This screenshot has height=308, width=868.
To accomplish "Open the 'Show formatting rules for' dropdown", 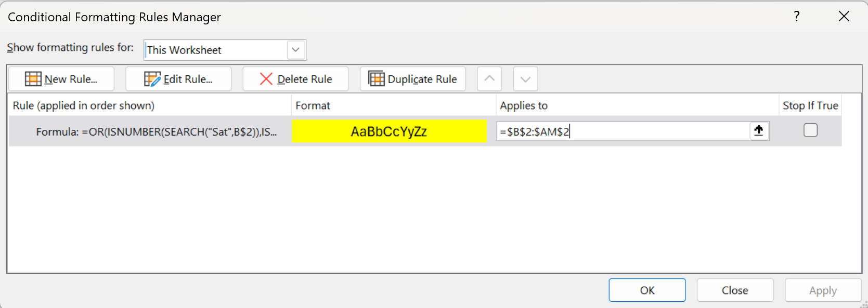I will pyautogui.click(x=295, y=50).
